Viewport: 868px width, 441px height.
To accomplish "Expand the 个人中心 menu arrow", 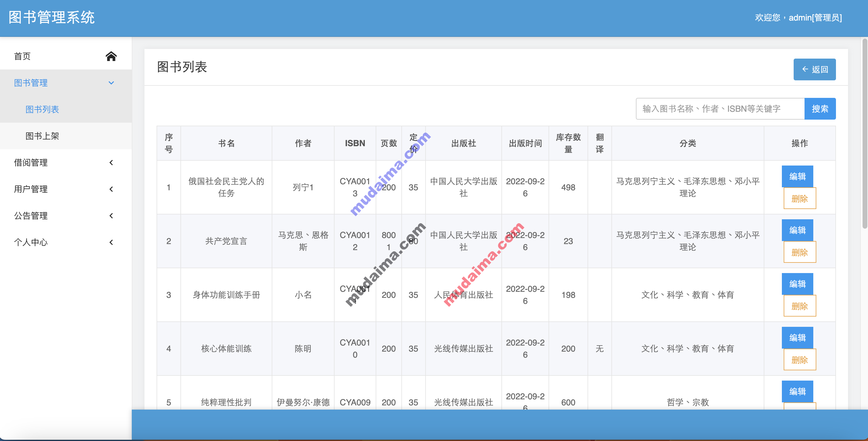I will 111,242.
